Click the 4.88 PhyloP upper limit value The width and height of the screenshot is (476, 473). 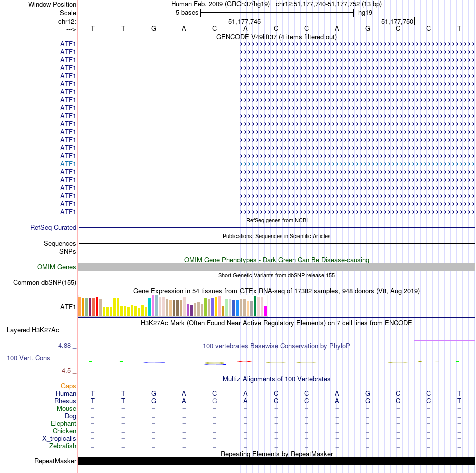click(x=64, y=346)
